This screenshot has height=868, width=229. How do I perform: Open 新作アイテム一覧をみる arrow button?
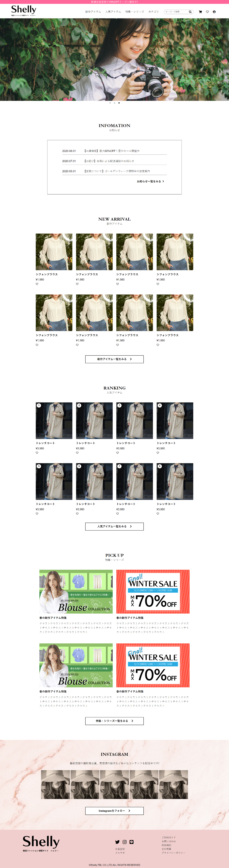[x=114, y=359]
